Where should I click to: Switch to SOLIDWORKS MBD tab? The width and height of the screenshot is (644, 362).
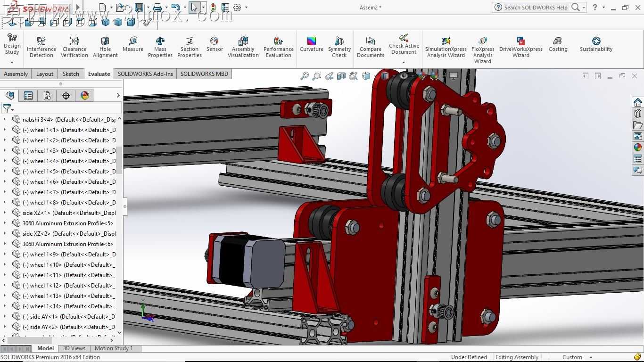(204, 74)
